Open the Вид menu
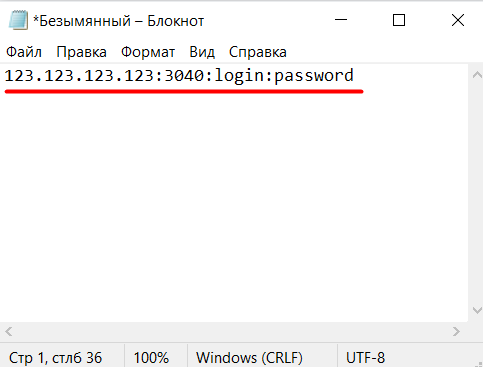This screenshot has width=483, height=367. [202, 52]
